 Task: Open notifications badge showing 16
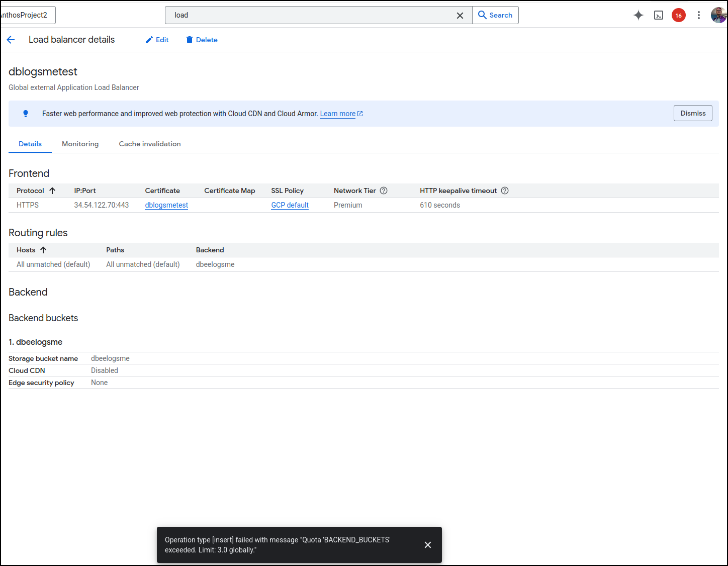coord(679,15)
